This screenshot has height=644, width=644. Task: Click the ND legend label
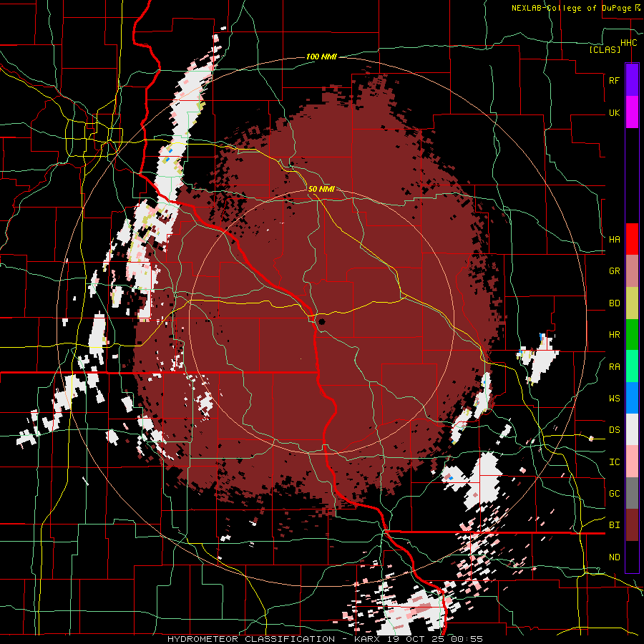tap(614, 557)
